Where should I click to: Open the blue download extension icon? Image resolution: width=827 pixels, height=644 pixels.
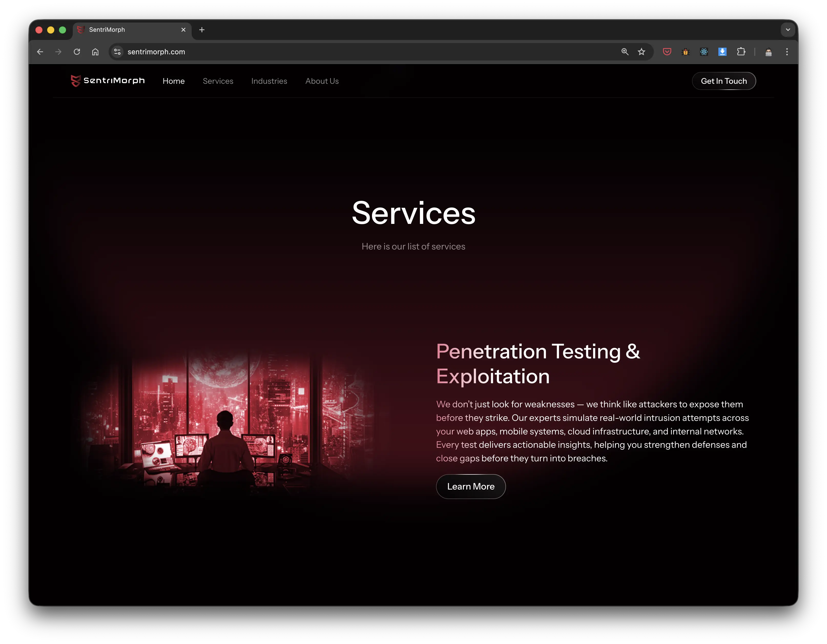pyautogui.click(x=722, y=52)
